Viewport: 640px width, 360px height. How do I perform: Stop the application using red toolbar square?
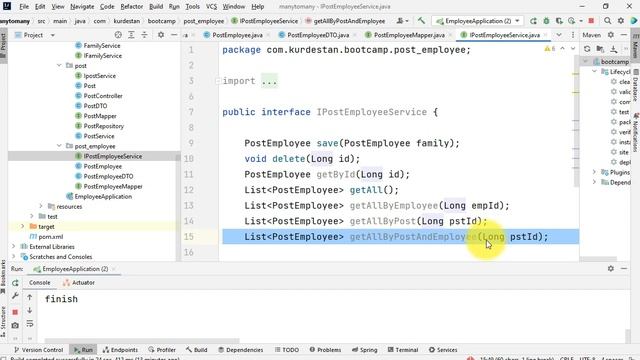pos(591,21)
